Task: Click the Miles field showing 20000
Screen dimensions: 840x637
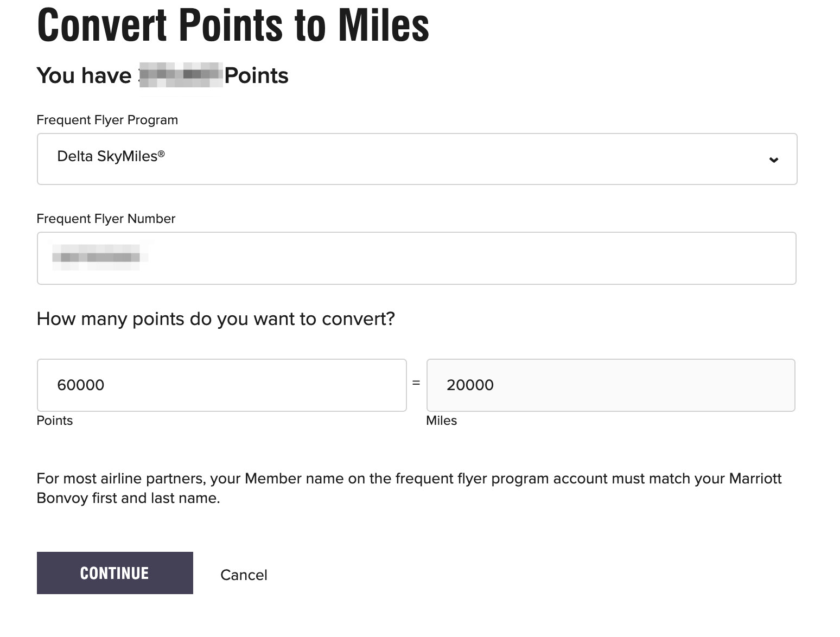Action: coord(610,385)
